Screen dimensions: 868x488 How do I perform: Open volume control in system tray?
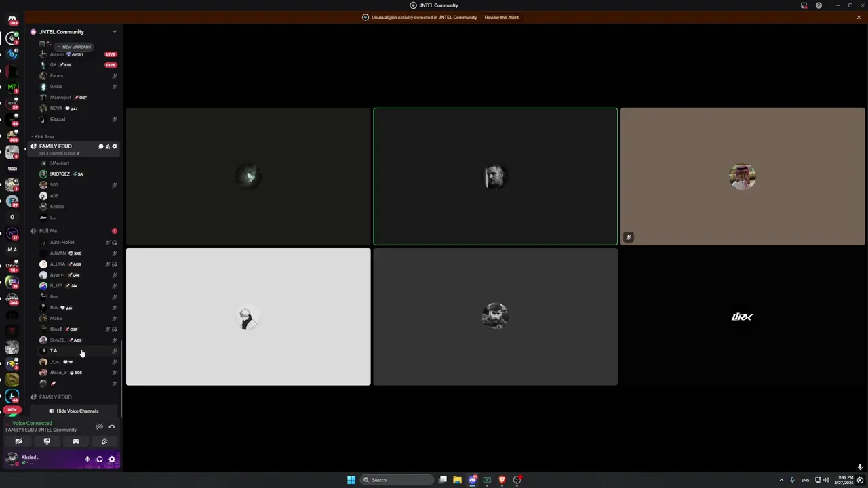pos(826,480)
